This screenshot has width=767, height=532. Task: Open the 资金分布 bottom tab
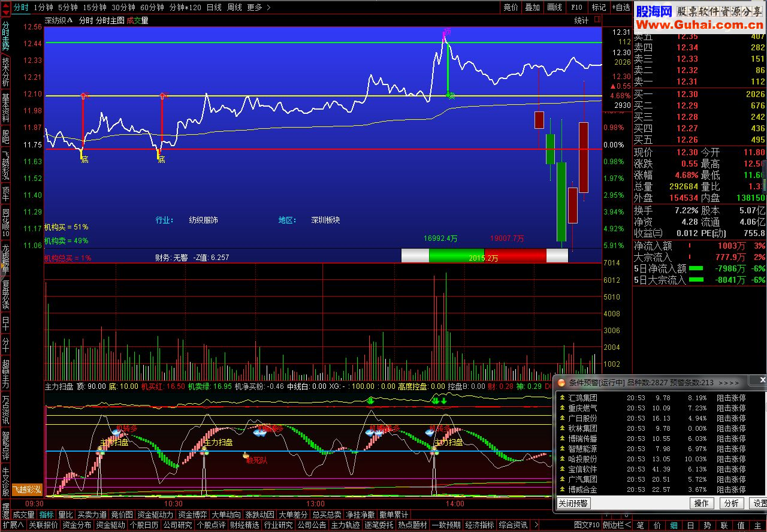[x=77, y=525]
